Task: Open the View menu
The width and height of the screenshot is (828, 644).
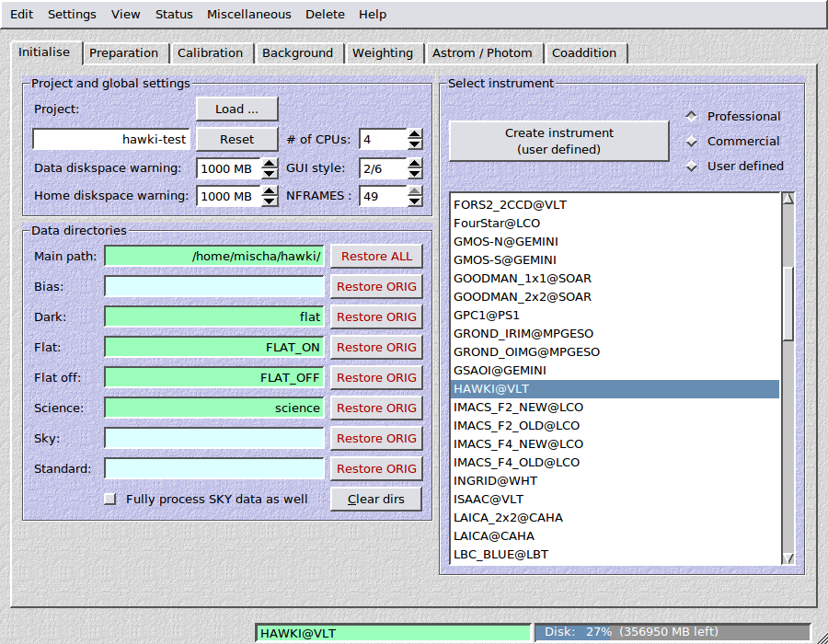Action: click(126, 14)
